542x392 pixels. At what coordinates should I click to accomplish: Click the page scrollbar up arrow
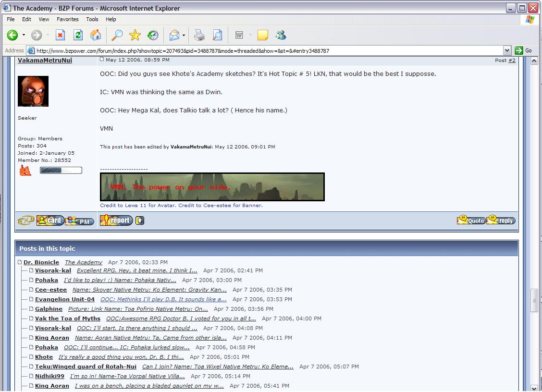[x=534, y=61]
